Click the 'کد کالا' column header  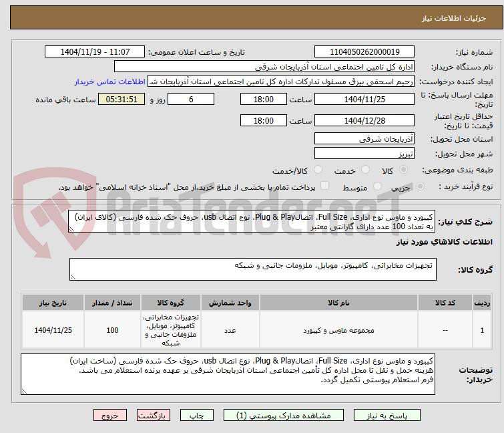tap(445, 303)
